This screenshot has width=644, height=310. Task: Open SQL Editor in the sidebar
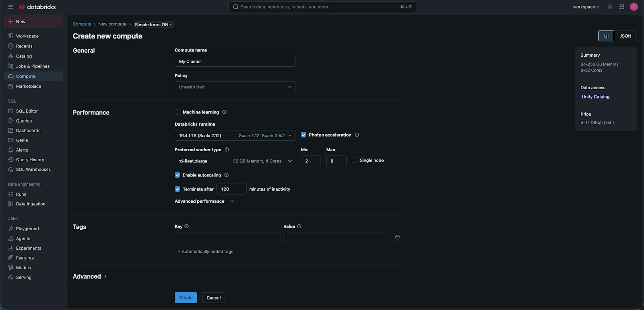click(x=27, y=111)
